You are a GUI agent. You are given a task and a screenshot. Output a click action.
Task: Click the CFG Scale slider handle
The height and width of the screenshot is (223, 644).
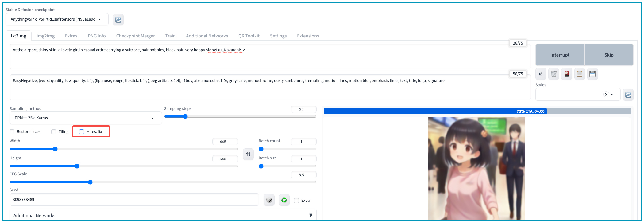90,182
